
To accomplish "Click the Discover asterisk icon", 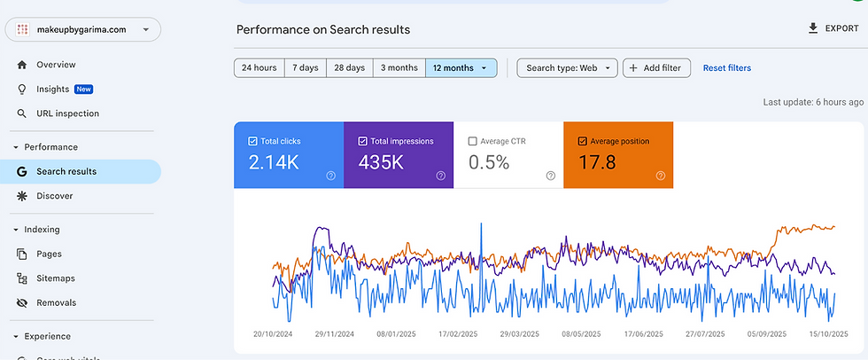I will click(x=21, y=196).
